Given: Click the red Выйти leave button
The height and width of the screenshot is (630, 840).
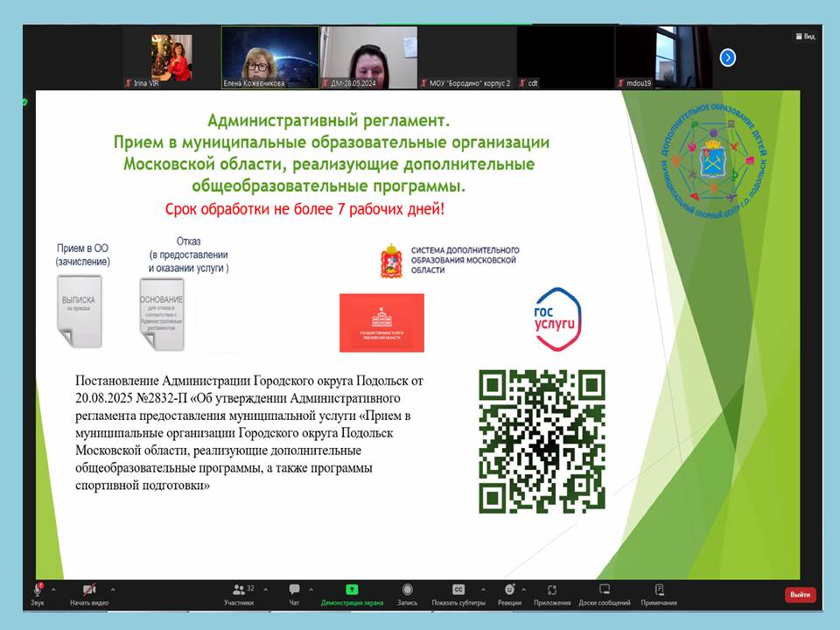Looking at the screenshot, I should 800,594.
